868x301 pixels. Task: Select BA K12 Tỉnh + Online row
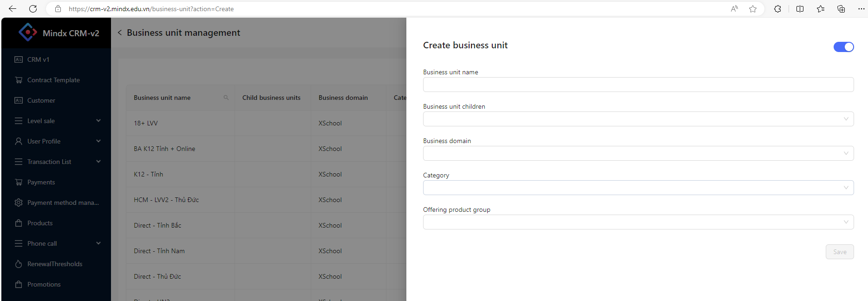pos(266,149)
